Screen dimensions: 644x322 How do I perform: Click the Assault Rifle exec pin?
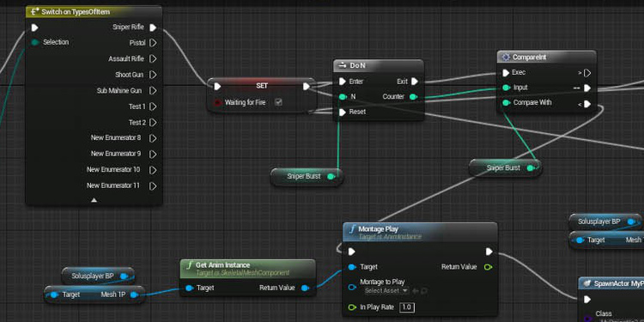(153, 58)
